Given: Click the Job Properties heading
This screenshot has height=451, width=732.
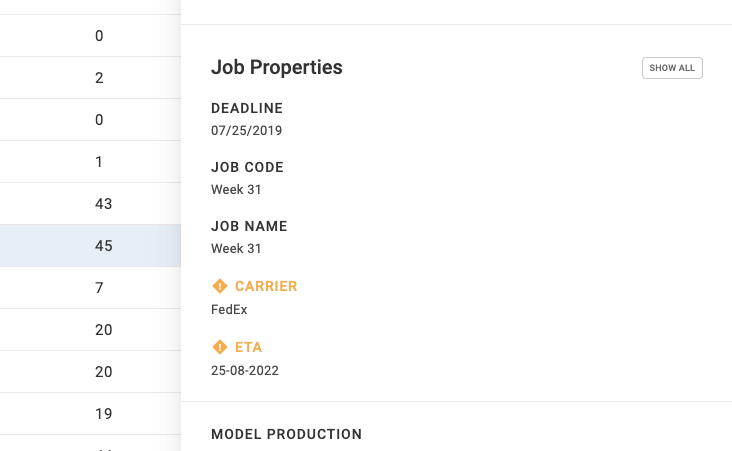Looking at the screenshot, I should [276, 67].
